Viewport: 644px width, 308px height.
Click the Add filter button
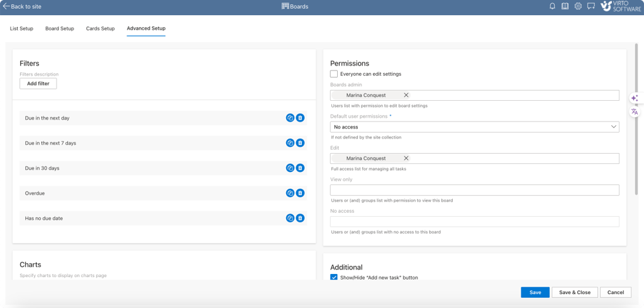[38, 84]
